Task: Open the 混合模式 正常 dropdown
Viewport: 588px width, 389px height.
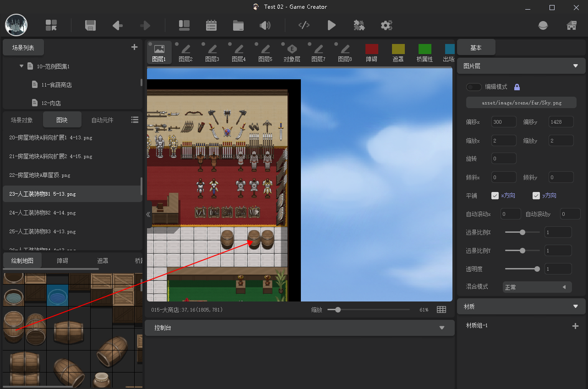Action: (x=537, y=287)
